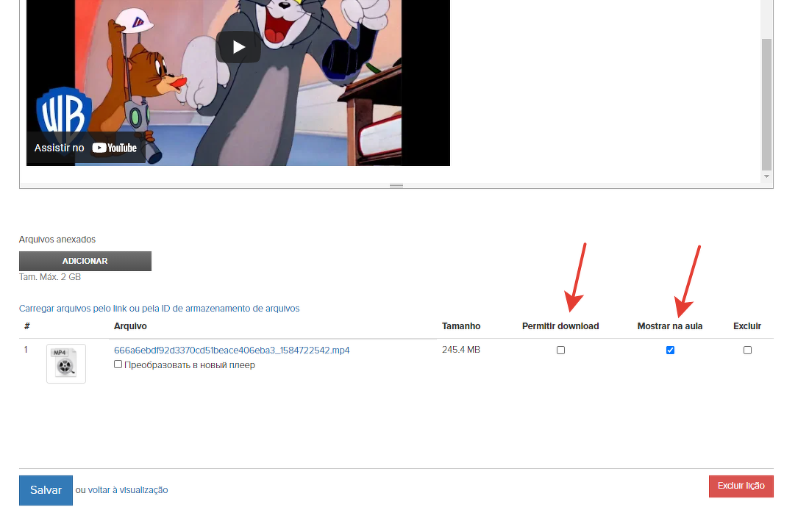Tick the Excluir checkbox for the file
This screenshot has width=809, height=532.
pos(747,351)
